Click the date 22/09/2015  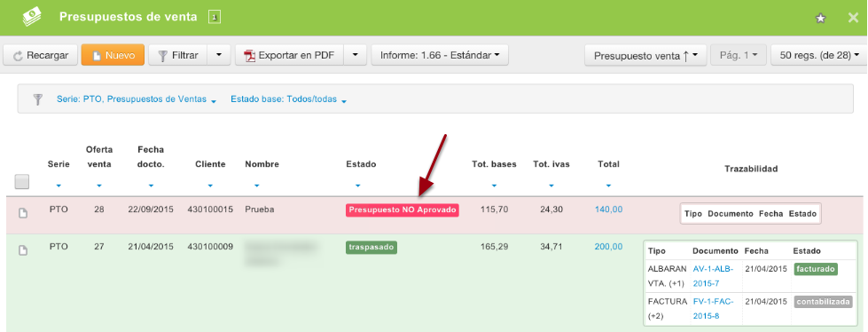(x=151, y=209)
